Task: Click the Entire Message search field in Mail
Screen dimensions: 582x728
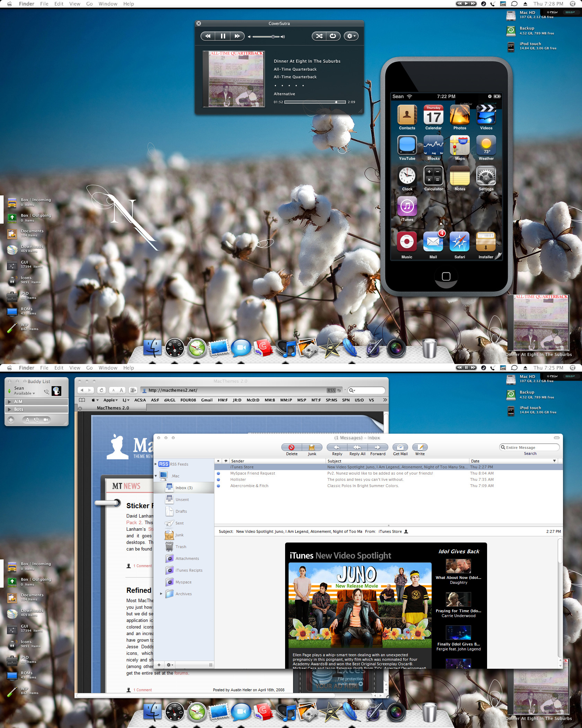Action: pos(530,447)
